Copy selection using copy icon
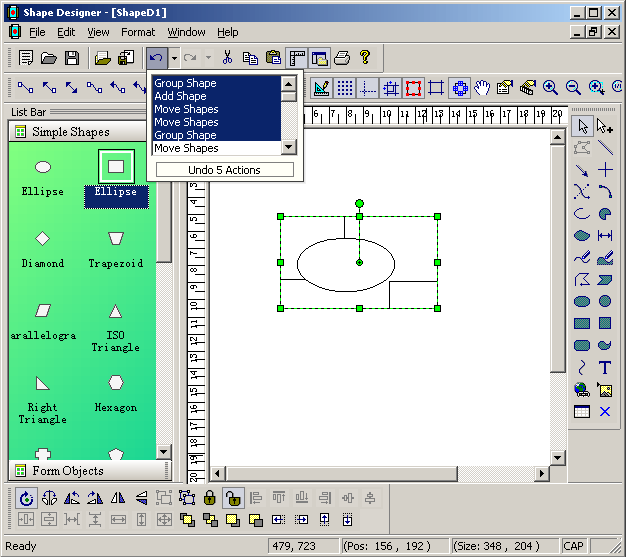Image resolution: width=626 pixels, height=557 pixels. point(250,58)
